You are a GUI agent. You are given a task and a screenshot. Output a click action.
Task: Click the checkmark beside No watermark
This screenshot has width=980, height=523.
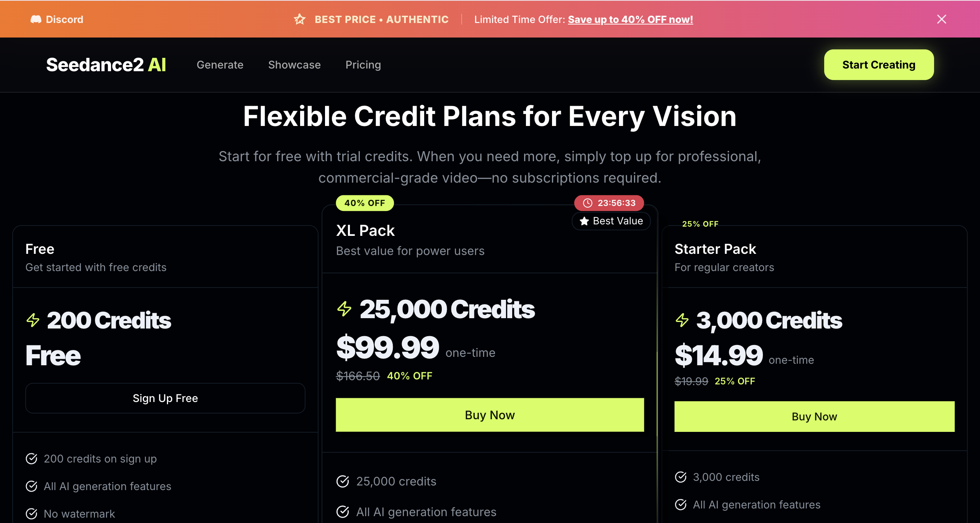pyautogui.click(x=31, y=513)
